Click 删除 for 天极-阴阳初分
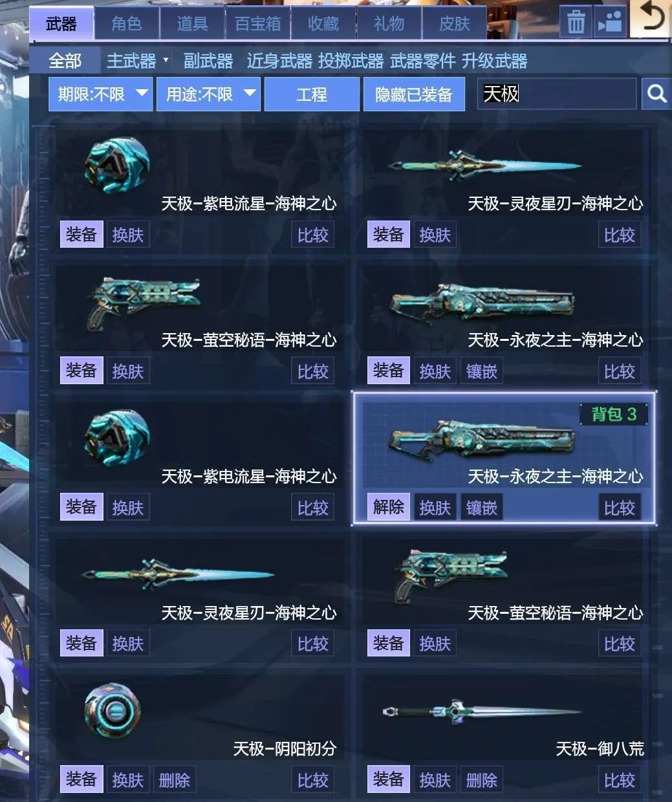The image size is (672, 802). pos(175,780)
